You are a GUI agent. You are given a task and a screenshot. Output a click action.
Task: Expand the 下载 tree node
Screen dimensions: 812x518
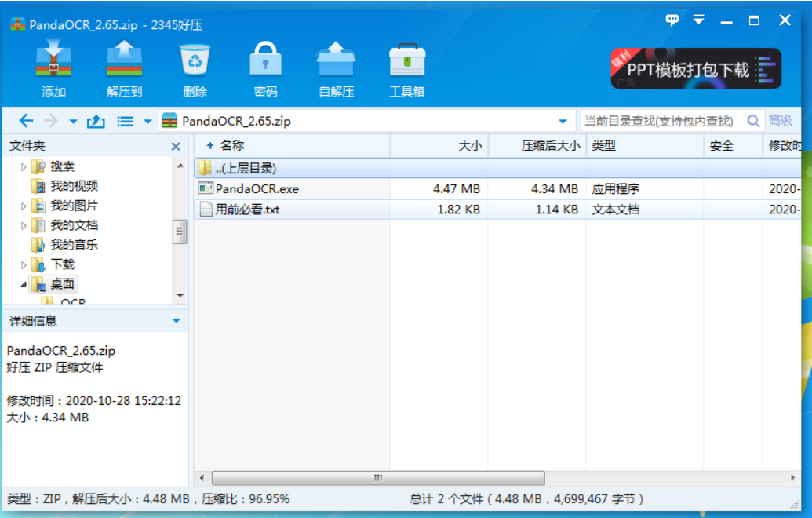(24, 265)
